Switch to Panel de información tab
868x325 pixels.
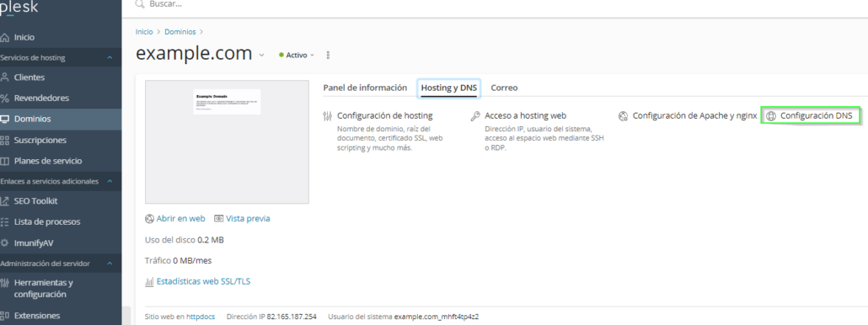(x=365, y=88)
